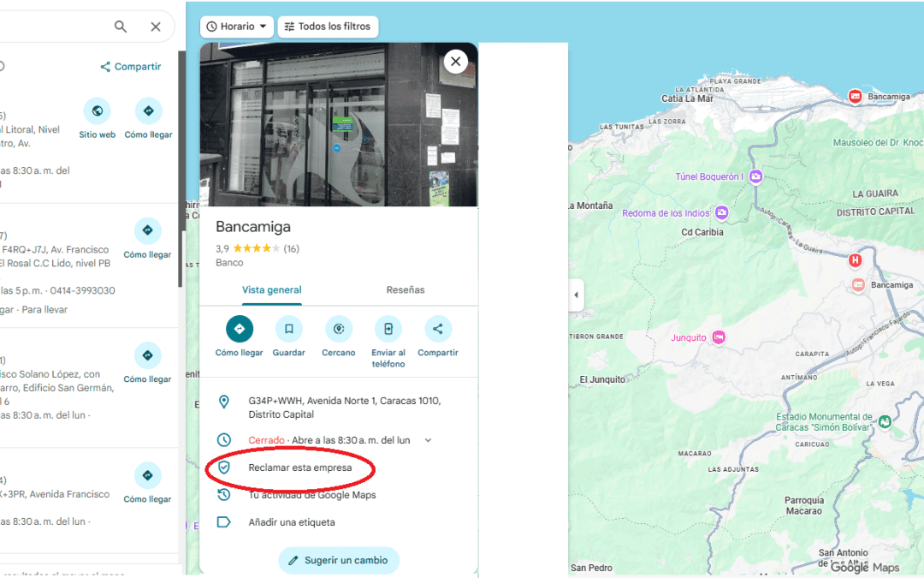Select the Vista general tab
The height and width of the screenshot is (578, 924).
pyautogui.click(x=271, y=289)
